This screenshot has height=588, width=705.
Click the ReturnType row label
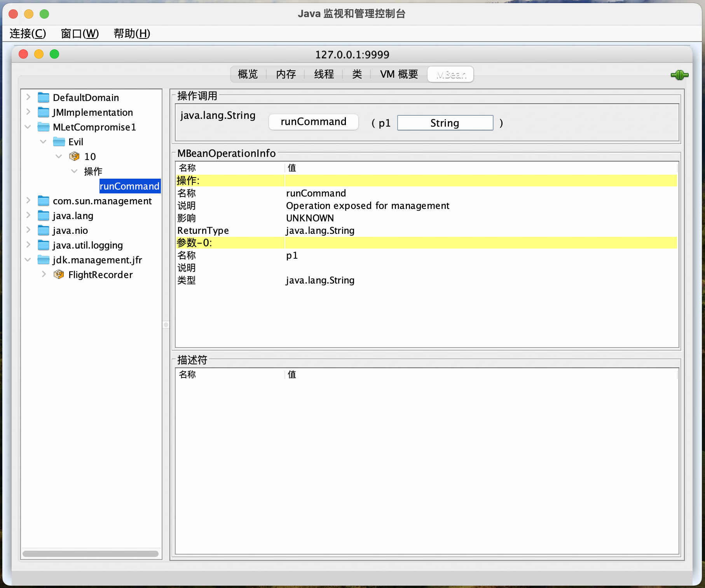(x=203, y=230)
